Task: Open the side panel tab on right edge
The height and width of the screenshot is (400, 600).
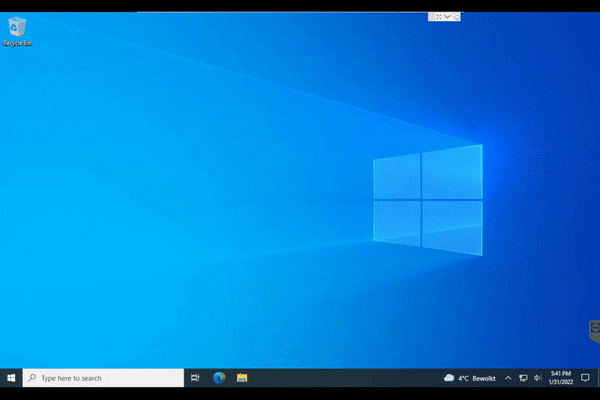Action: click(593, 328)
